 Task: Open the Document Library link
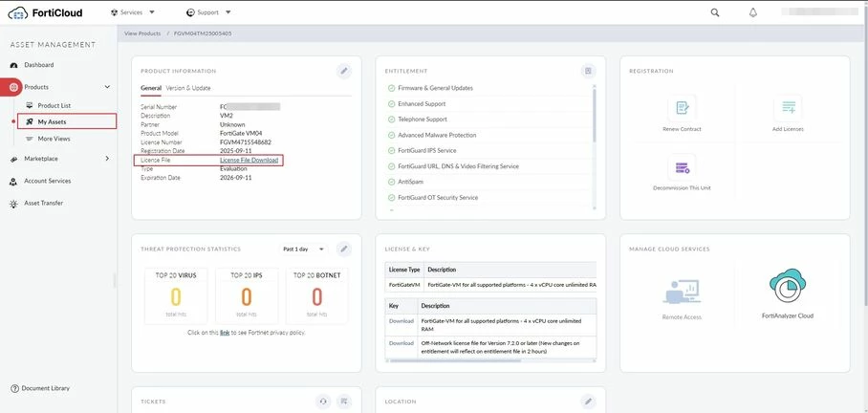[45, 389]
